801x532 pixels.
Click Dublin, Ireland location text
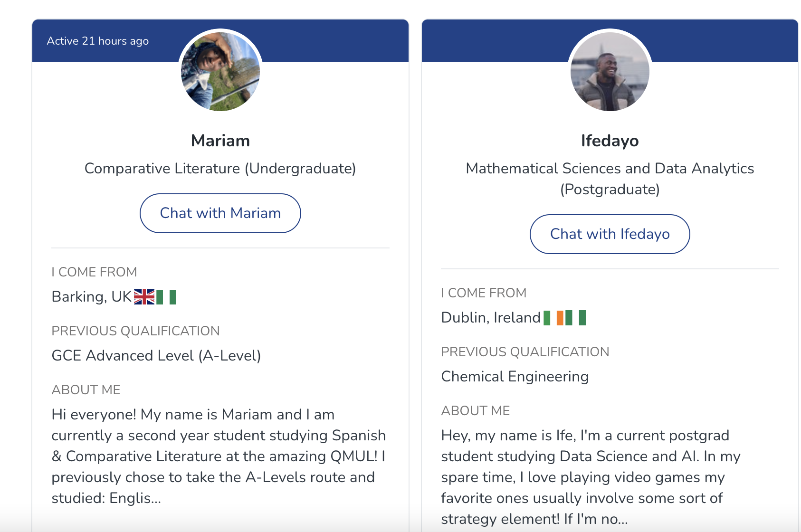tap(490, 318)
